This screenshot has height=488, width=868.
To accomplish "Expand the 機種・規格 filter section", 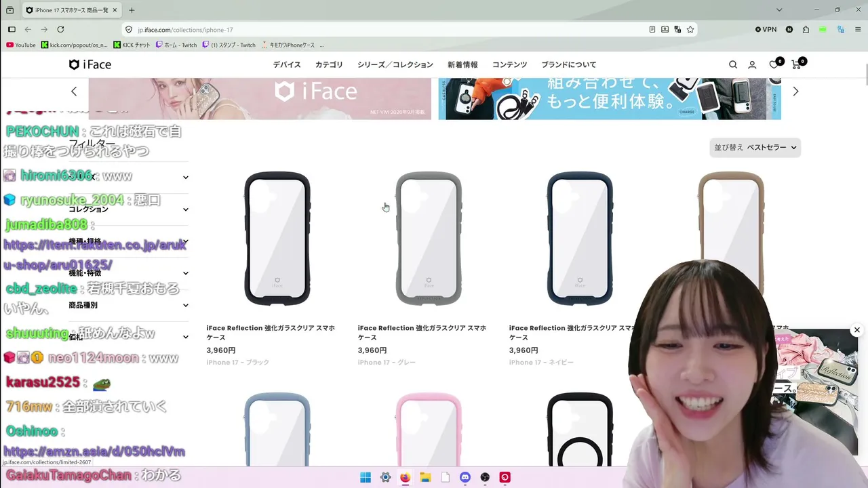I will [129, 241].
